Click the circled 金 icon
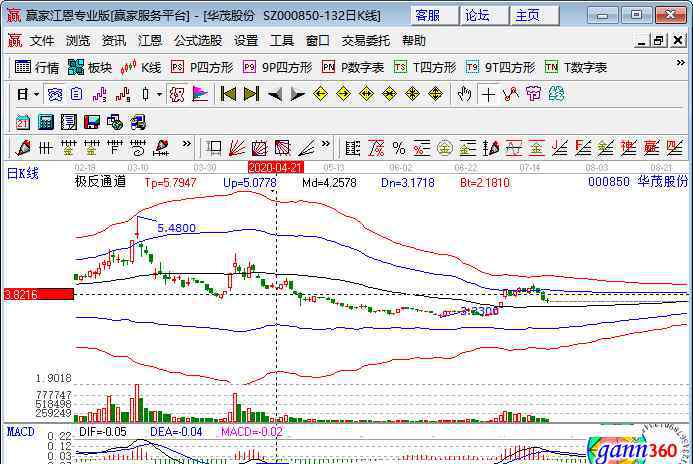The height and width of the screenshot is (464, 693). click(445, 148)
